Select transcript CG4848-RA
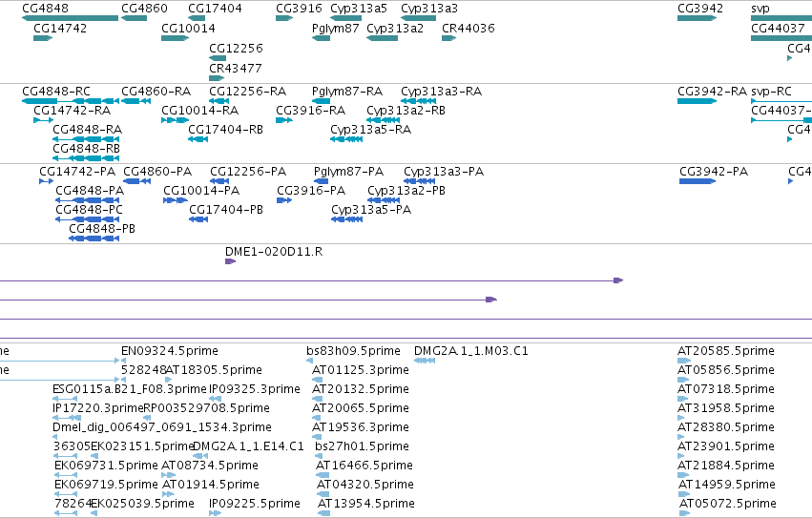The image size is (812, 518). coord(88,130)
